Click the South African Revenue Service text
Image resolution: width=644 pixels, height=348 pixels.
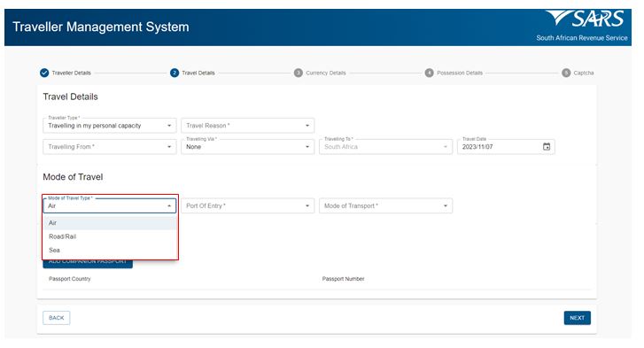click(x=582, y=38)
